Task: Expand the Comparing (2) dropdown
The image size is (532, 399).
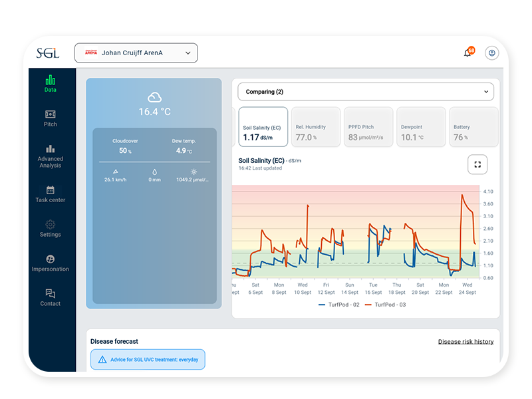Action: coord(366,92)
